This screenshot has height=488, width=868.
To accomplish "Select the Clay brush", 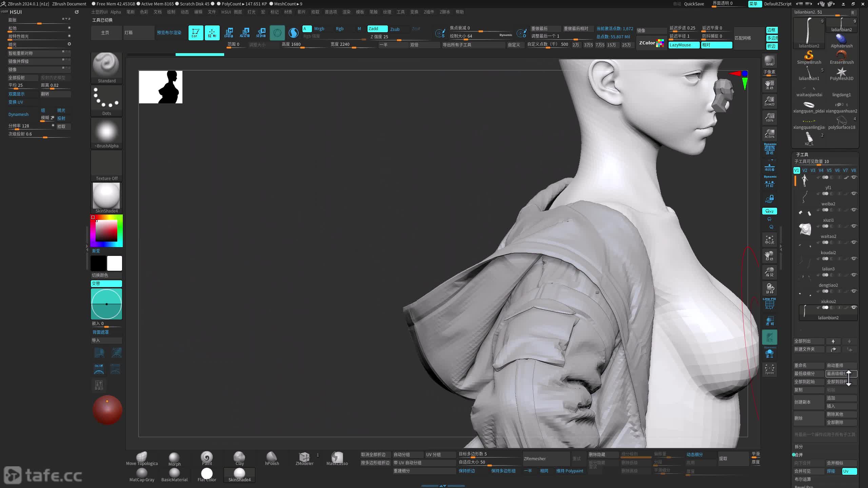I will click(x=239, y=459).
